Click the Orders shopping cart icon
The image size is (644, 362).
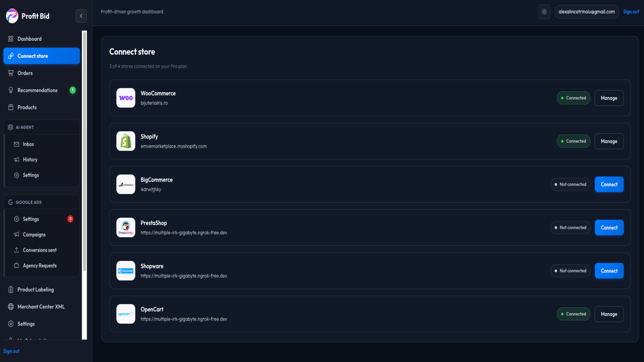point(11,73)
